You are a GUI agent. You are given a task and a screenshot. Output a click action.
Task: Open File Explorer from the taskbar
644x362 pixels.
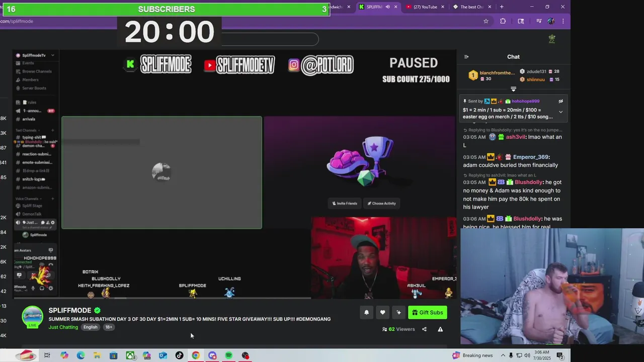click(x=97, y=355)
